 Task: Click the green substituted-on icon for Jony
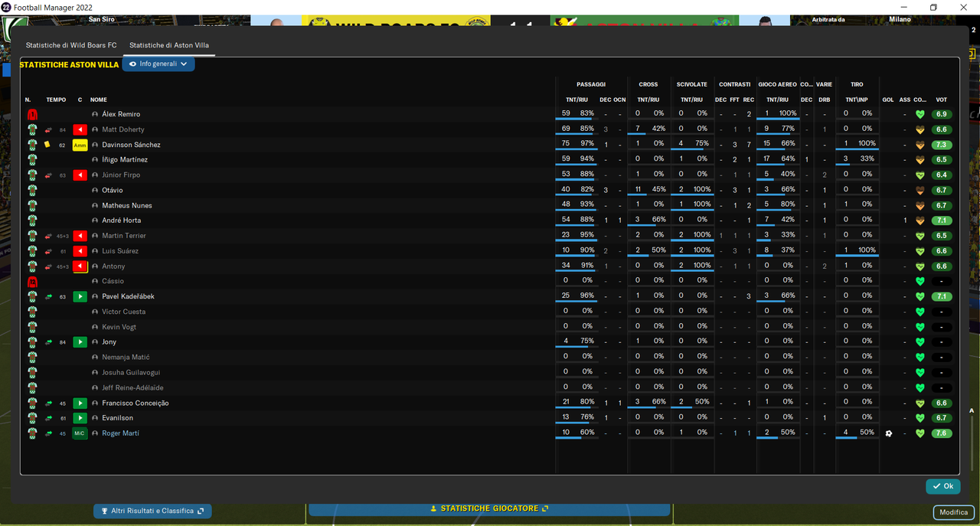80,342
